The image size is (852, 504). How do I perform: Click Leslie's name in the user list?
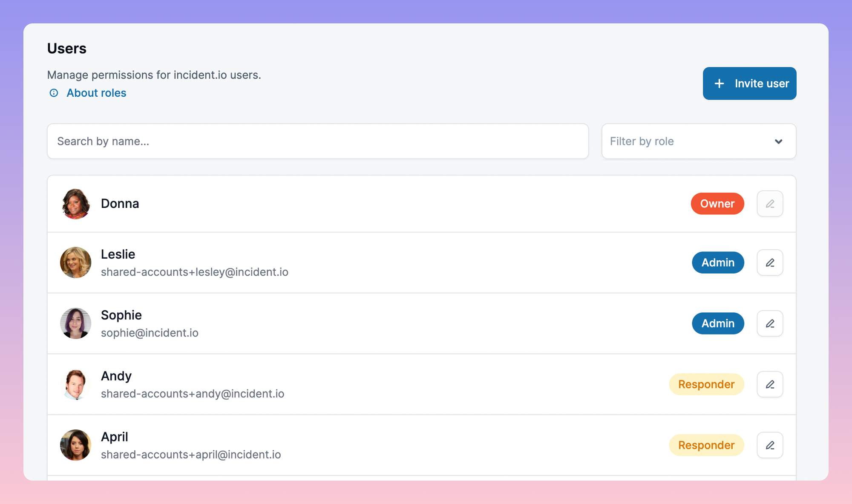click(118, 254)
